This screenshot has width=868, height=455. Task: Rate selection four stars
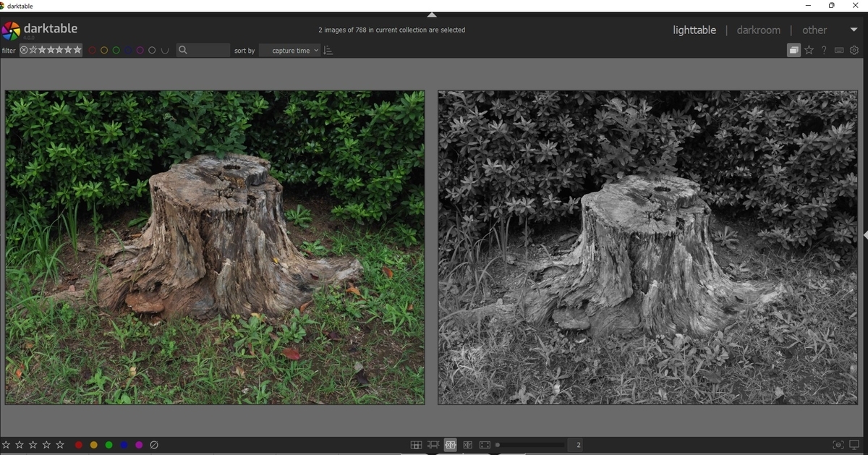pos(46,445)
